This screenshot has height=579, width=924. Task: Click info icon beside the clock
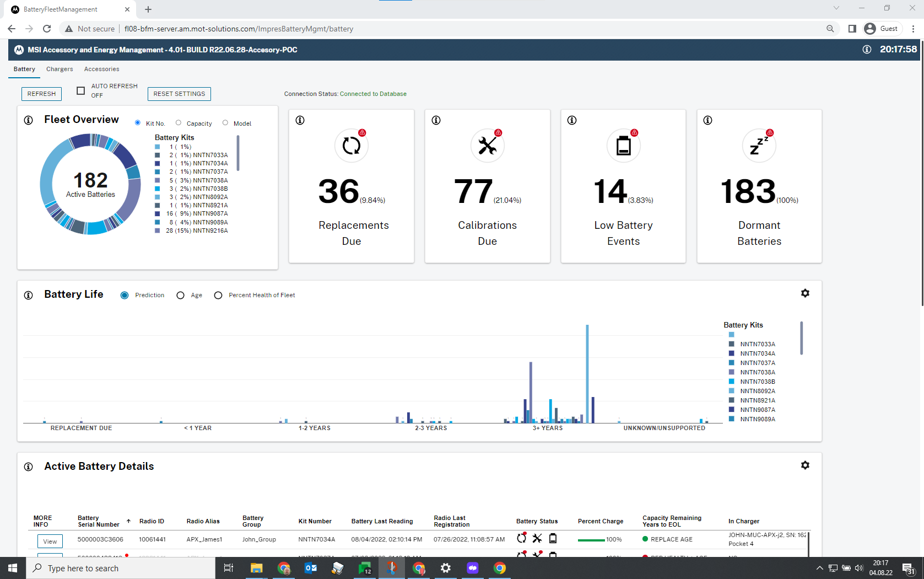(867, 50)
